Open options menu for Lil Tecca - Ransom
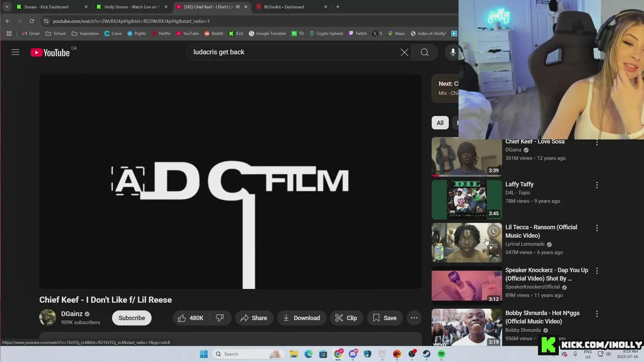The width and height of the screenshot is (644, 362). pyautogui.click(x=597, y=228)
